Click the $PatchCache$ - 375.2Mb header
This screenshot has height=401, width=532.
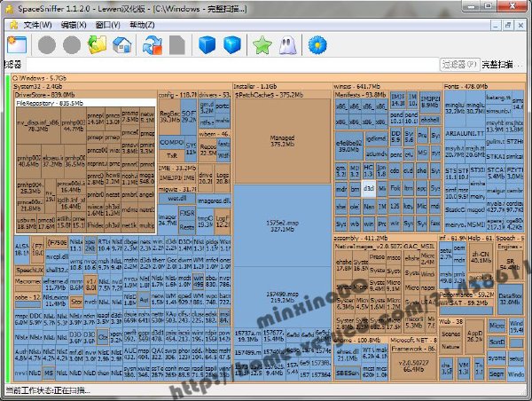click(282, 95)
